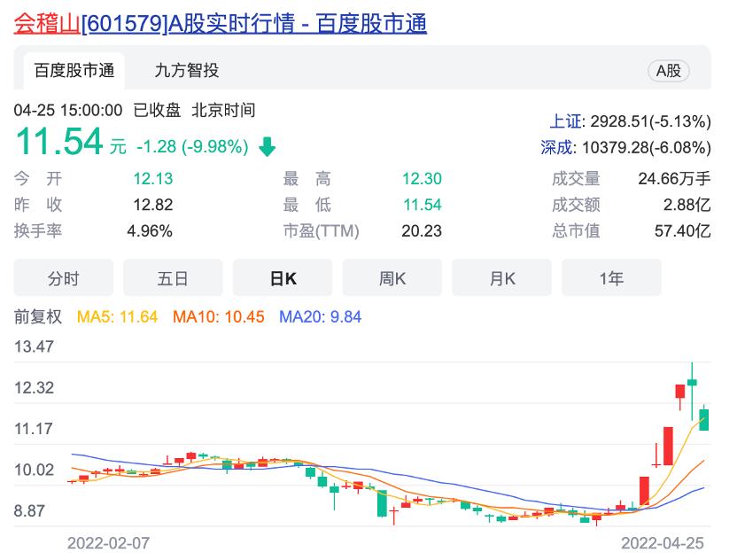Toggle the MA20 moving average line
Image resolution: width=737 pixels, height=560 pixels.
click(322, 316)
